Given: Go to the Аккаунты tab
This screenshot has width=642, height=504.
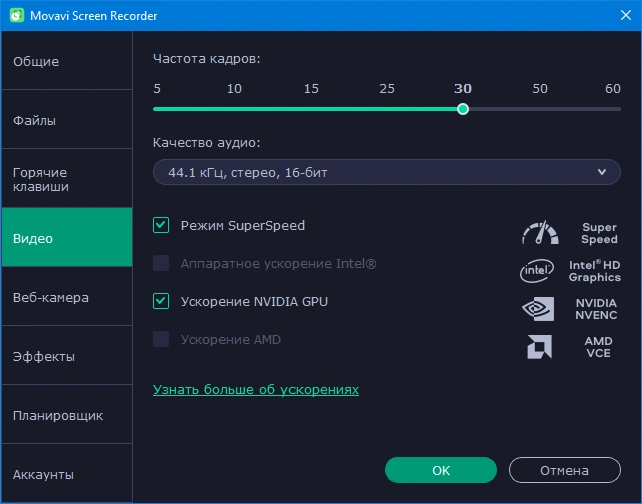Looking at the screenshot, I should tap(67, 474).
